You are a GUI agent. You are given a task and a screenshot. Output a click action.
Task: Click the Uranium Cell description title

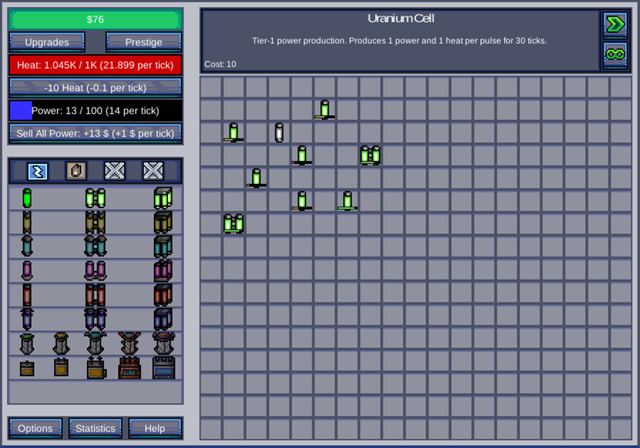pos(401,18)
